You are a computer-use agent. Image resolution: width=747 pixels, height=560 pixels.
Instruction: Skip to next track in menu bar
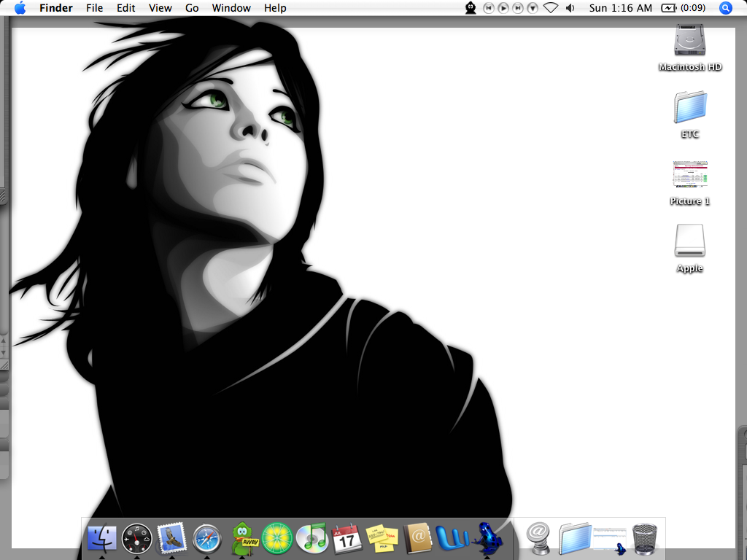[x=518, y=8]
